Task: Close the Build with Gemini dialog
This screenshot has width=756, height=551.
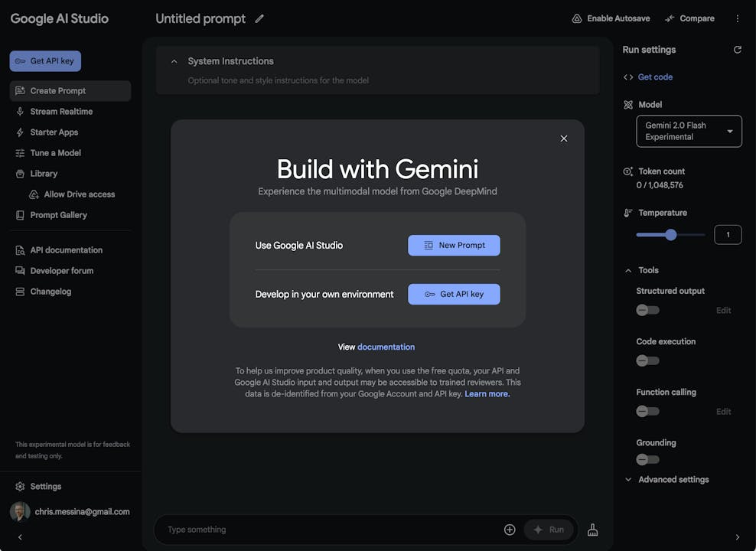Action: point(564,139)
